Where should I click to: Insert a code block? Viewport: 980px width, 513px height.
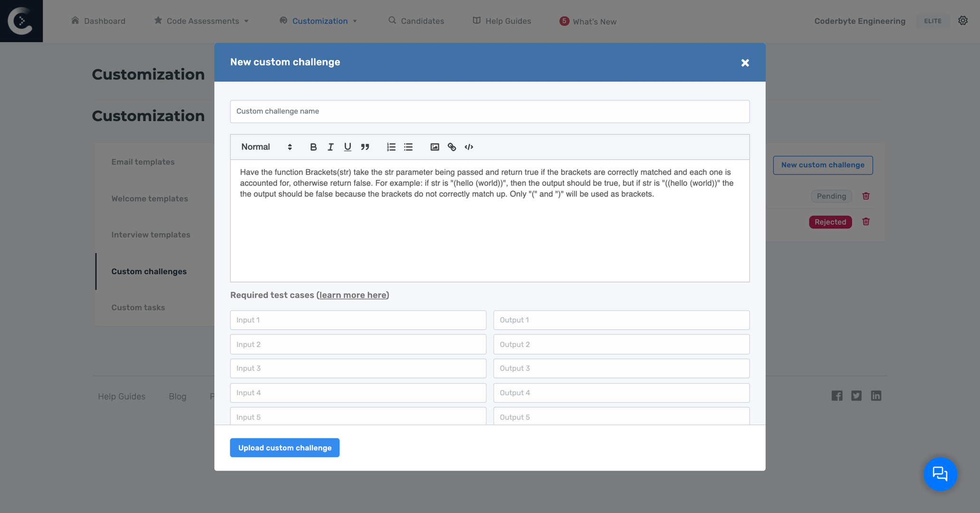469,147
